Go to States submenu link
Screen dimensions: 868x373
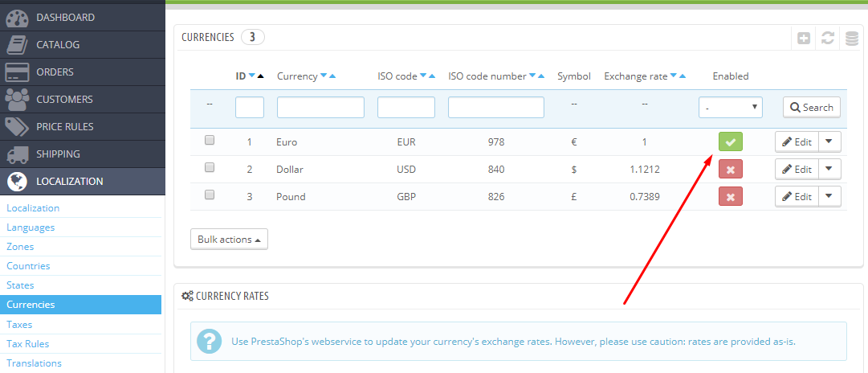(x=20, y=285)
